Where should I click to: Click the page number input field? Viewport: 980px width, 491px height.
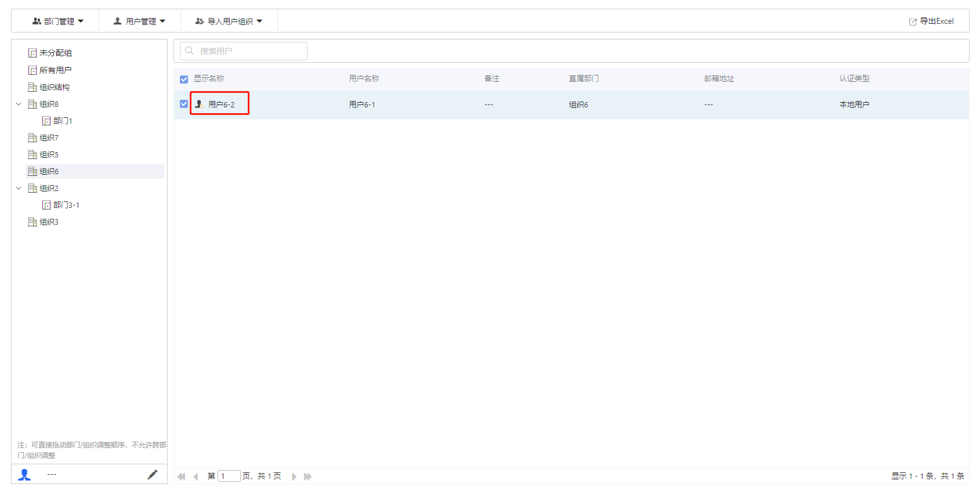pos(229,476)
